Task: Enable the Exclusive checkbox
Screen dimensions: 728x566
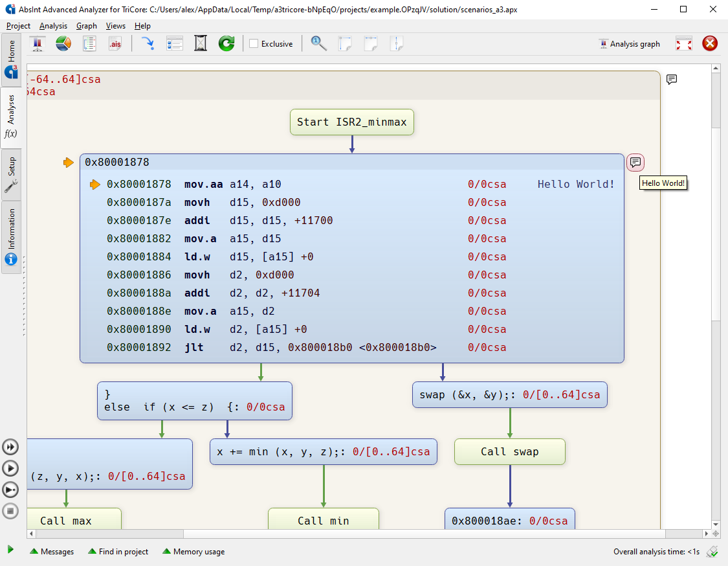Action: [x=254, y=43]
